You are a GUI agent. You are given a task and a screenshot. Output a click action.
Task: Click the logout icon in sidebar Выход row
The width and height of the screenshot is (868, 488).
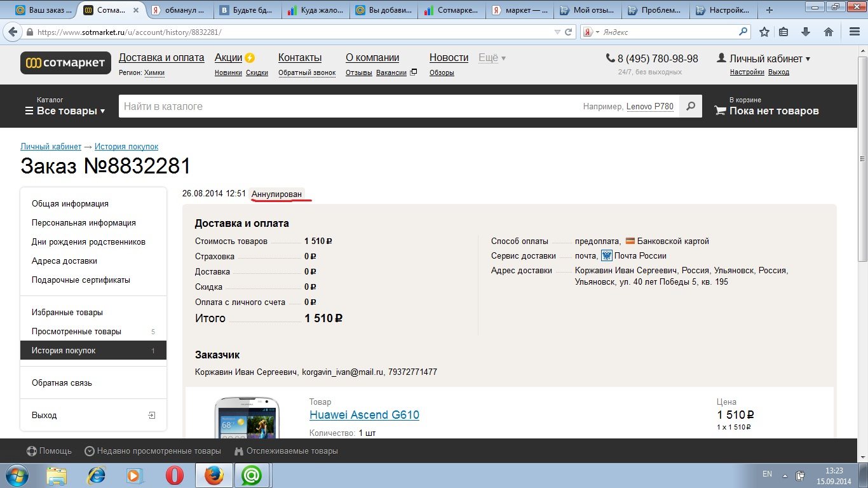pyautogui.click(x=152, y=415)
